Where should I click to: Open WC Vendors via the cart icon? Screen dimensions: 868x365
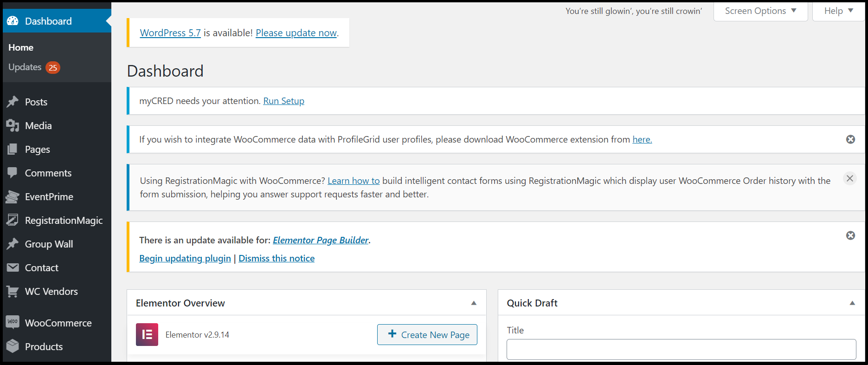[13, 291]
